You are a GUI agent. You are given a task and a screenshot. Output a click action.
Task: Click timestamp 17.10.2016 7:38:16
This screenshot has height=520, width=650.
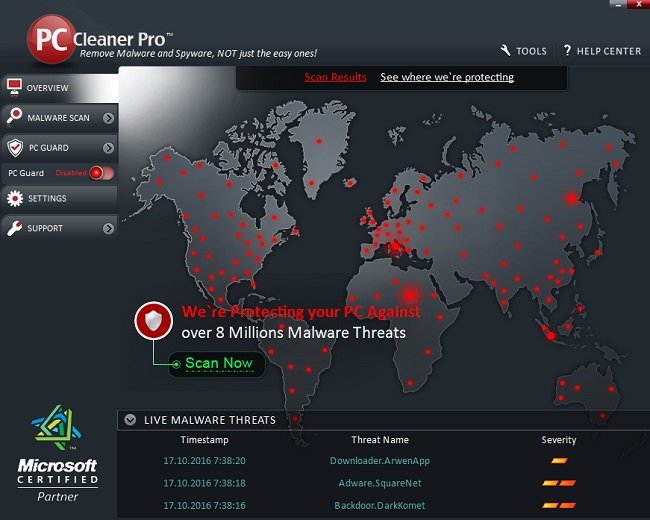coord(204,505)
